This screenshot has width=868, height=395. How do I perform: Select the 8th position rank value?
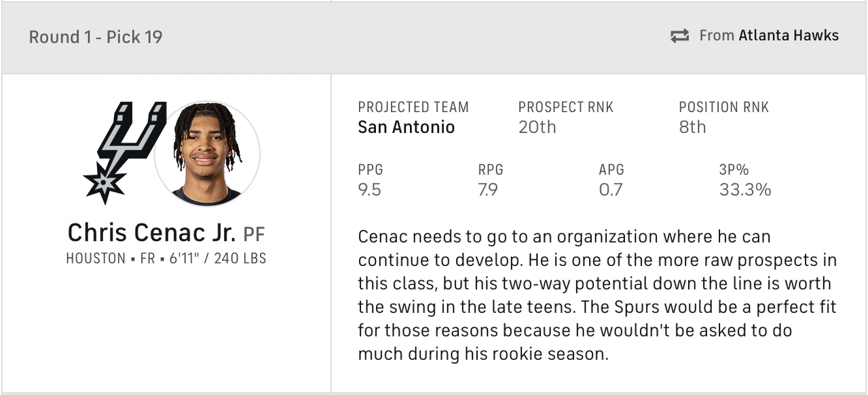coord(692,127)
